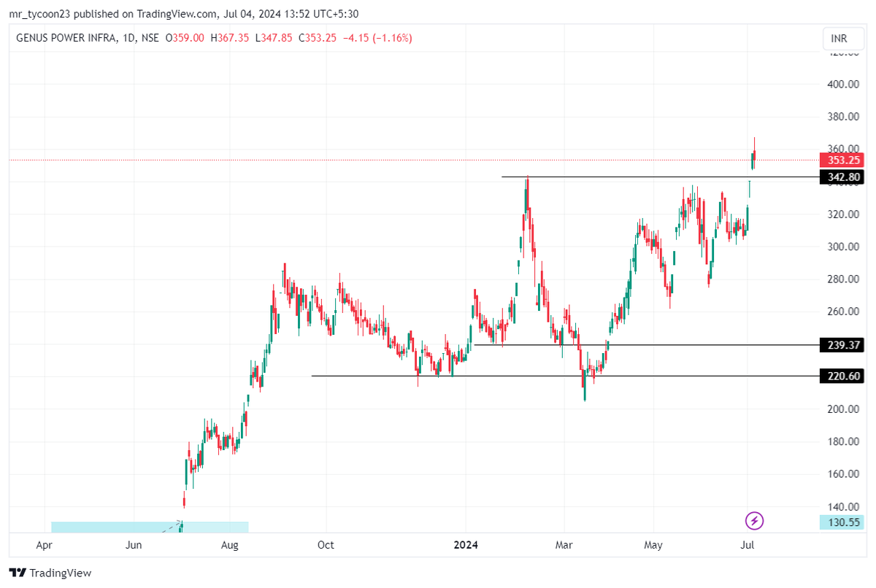This screenshot has width=876, height=588.
Task: Select the 220.60 horizontal line price label
Action: [842, 376]
